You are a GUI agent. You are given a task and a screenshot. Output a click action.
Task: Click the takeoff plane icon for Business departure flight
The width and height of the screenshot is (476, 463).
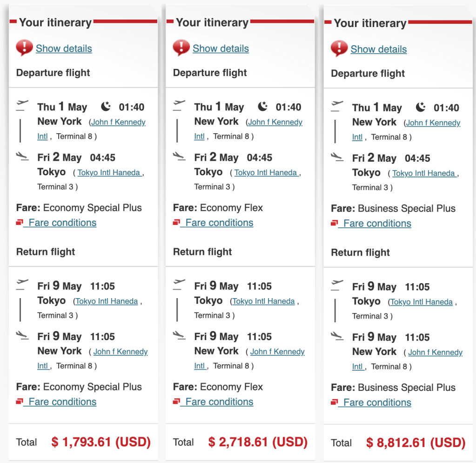pos(337,105)
